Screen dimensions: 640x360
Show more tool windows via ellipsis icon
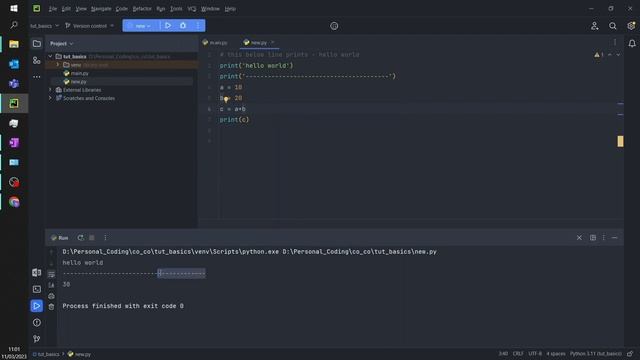click(37, 77)
